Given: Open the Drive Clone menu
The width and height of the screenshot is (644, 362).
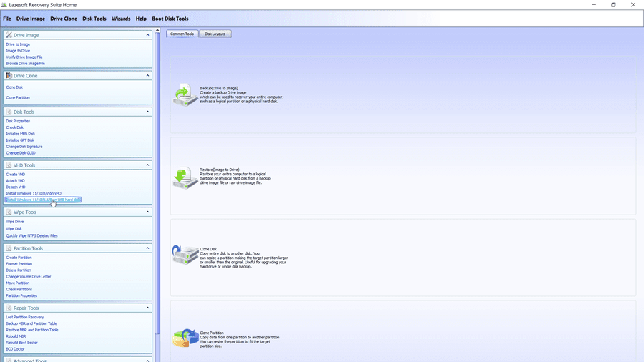Looking at the screenshot, I should click(x=64, y=19).
